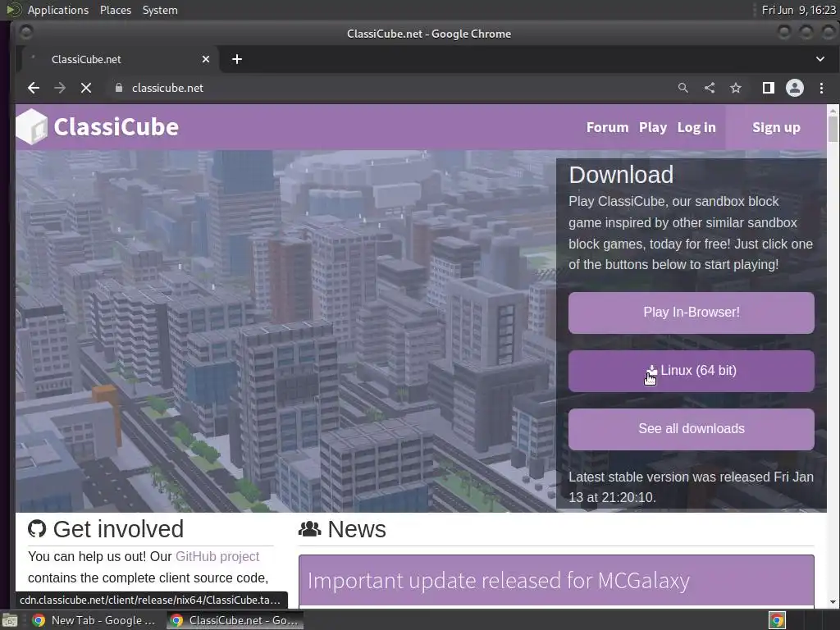Open the zoom magnifier icon in address bar

tap(682, 88)
